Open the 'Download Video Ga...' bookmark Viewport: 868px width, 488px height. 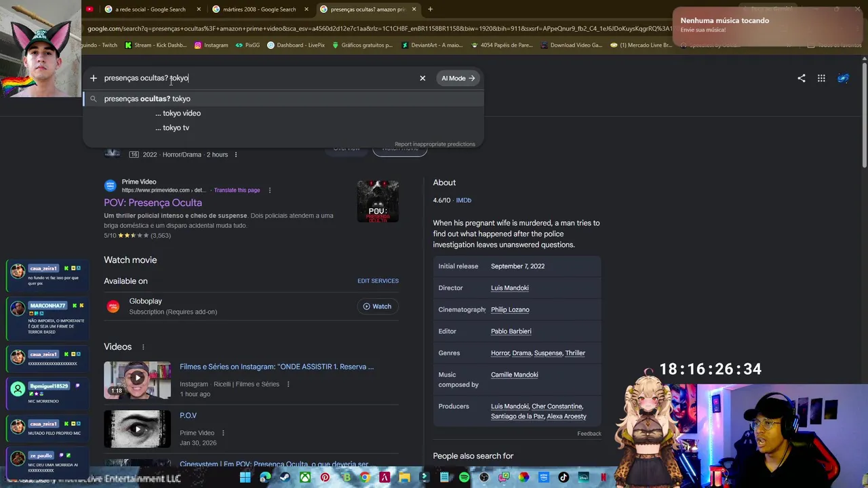tap(571, 45)
